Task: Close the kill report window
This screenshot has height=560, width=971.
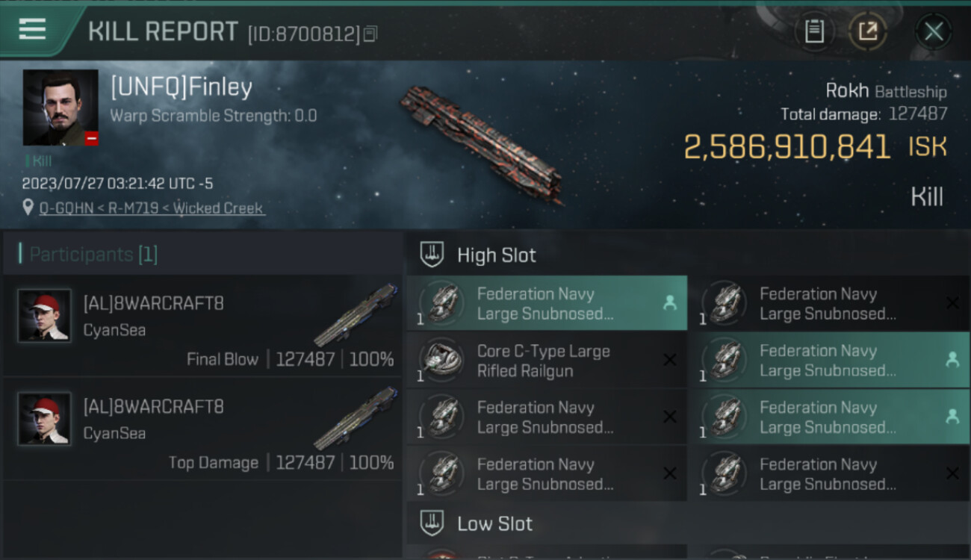Action: point(933,31)
